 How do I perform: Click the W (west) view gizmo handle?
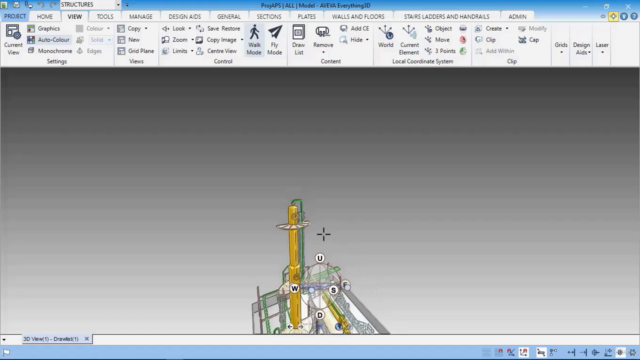click(x=295, y=289)
